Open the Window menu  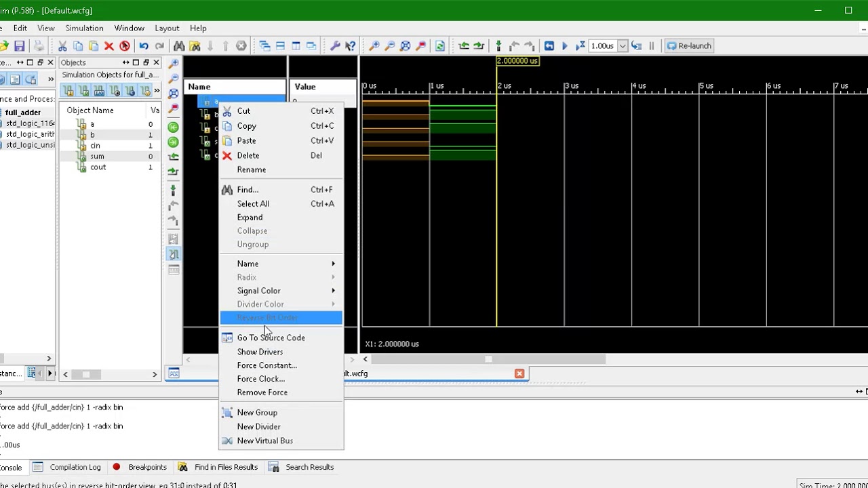click(x=129, y=28)
